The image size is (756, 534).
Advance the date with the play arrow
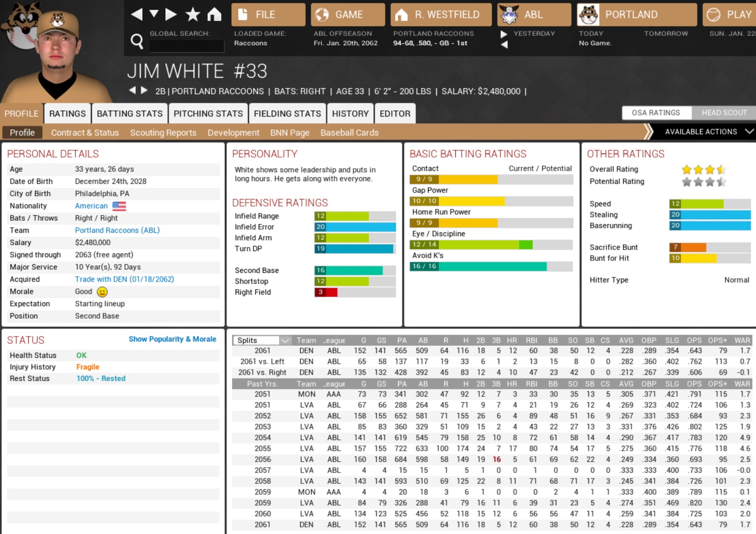504,34
